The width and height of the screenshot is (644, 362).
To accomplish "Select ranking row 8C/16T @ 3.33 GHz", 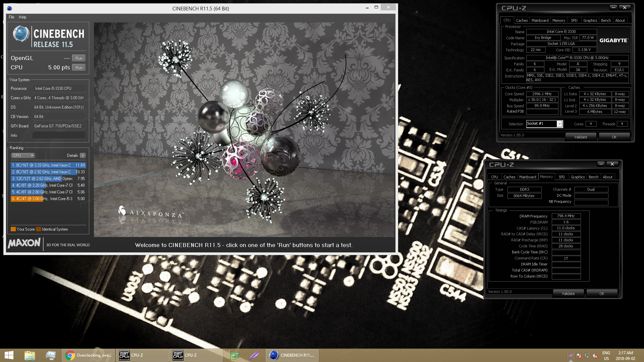I will (x=48, y=165).
